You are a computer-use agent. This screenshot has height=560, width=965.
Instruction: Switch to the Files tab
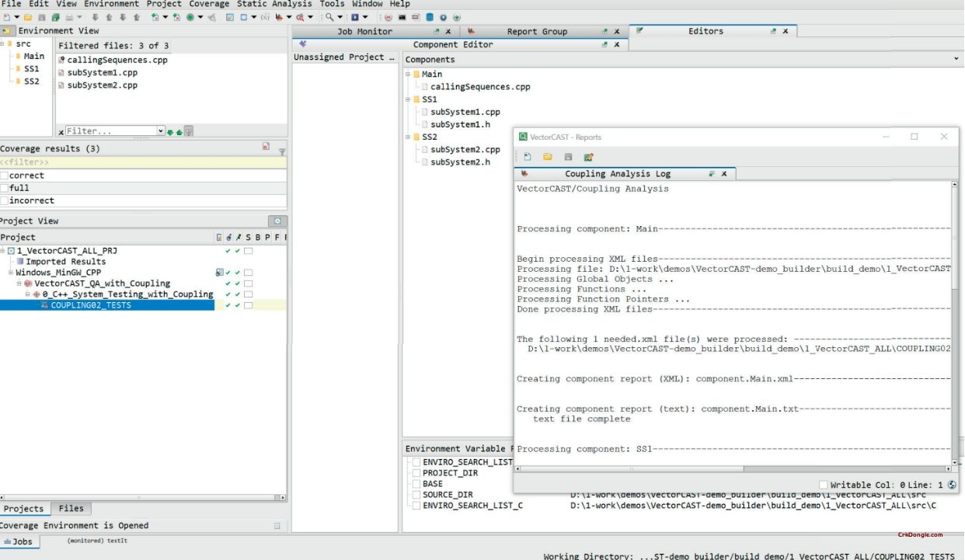71,509
